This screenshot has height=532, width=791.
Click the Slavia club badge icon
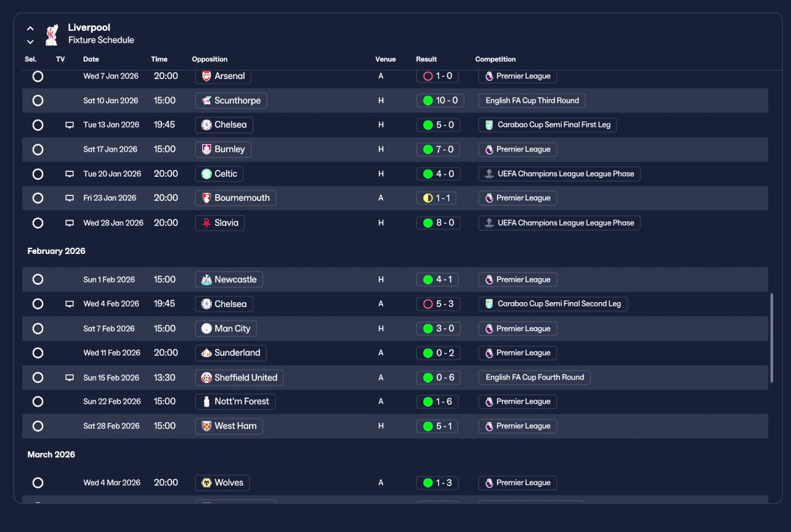[206, 223]
